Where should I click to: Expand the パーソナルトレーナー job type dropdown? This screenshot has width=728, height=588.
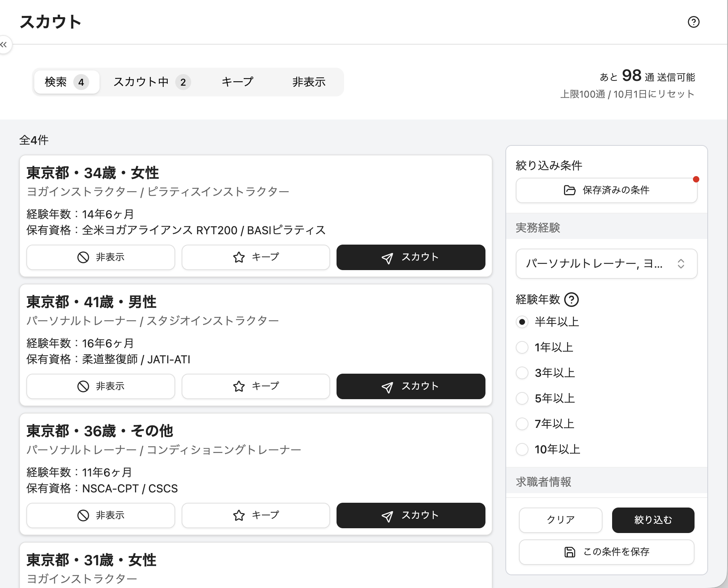(x=606, y=264)
